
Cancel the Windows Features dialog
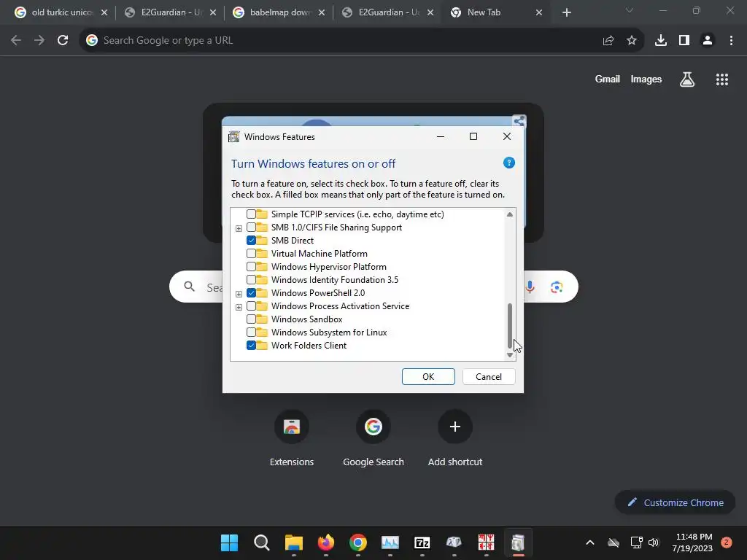[x=489, y=377]
